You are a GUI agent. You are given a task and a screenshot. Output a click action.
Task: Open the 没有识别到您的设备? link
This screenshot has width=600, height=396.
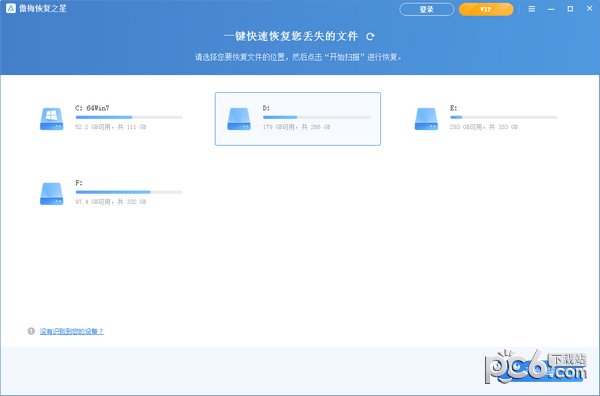pos(72,331)
